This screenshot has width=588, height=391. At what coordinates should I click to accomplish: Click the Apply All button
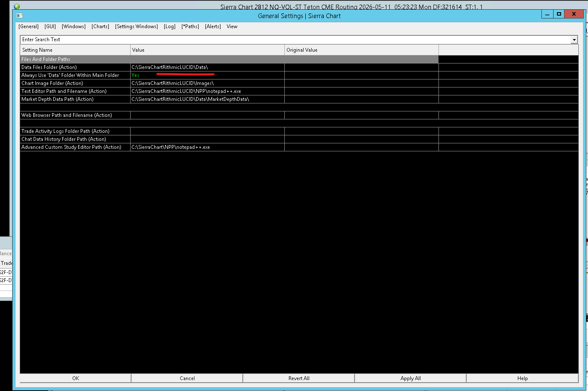[x=411, y=378]
